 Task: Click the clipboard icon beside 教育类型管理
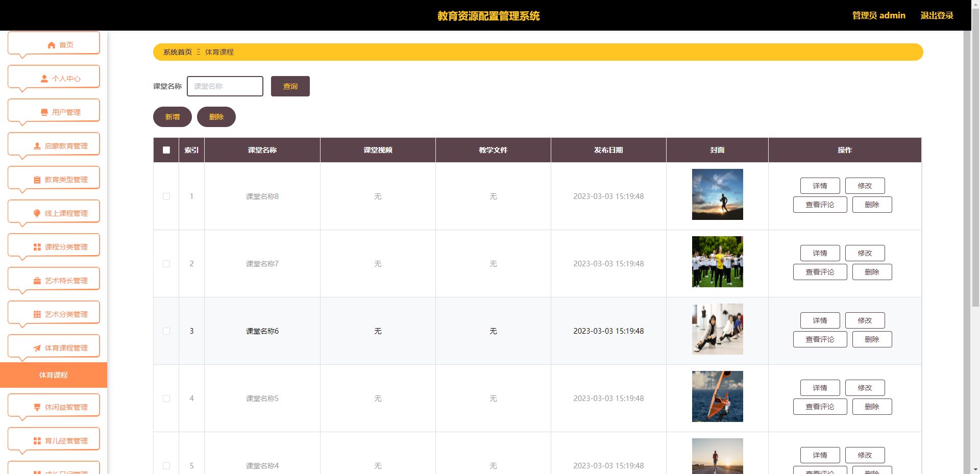click(37, 180)
